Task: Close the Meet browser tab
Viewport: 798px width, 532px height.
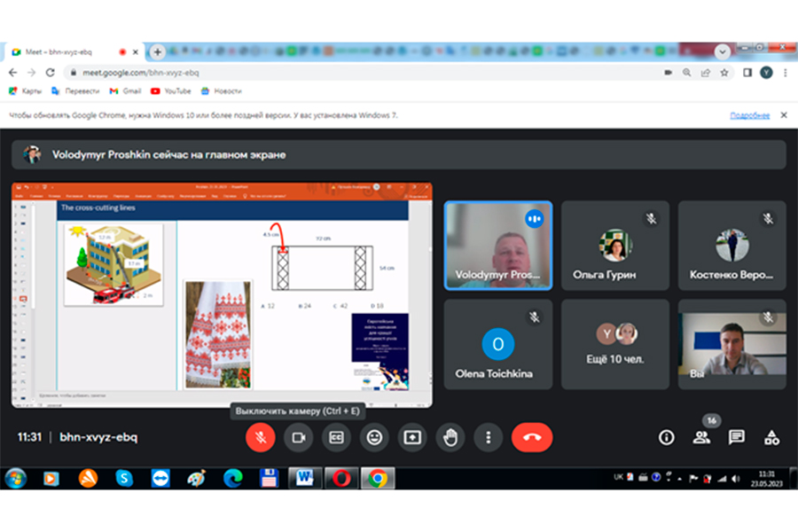Action: [x=136, y=52]
